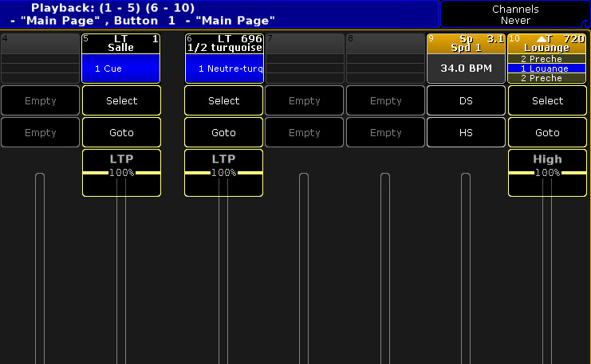This screenshot has height=364, width=591.
Task: Select the highlighted 1 Louange cue
Action: pos(547,68)
